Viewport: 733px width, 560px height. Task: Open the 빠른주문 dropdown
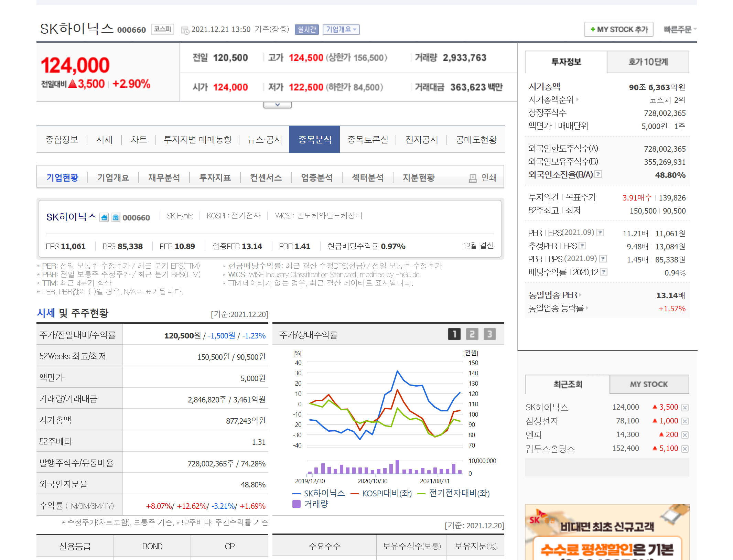(x=680, y=30)
